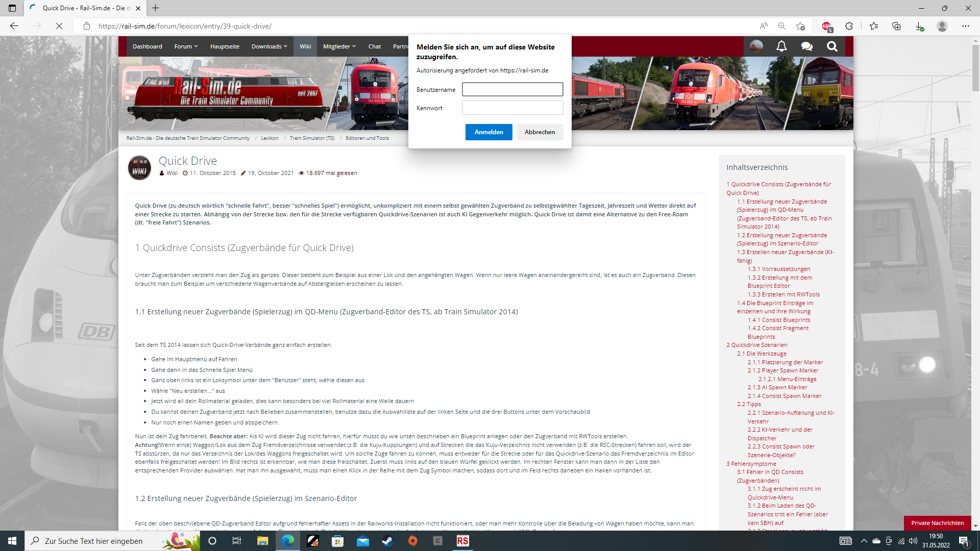The image size is (980, 551).
Task: Stop loading the page
Action: [59, 26]
